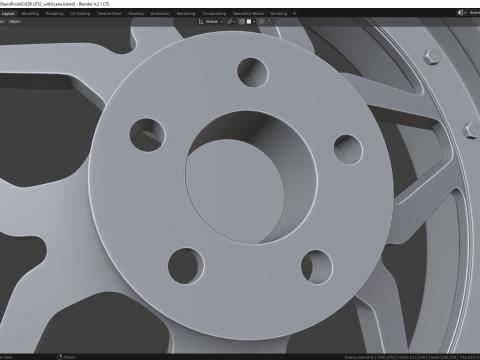The height and width of the screenshot is (360, 480).
Task: Select proportional editing falloff icon
Action: [x=269, y=22]
